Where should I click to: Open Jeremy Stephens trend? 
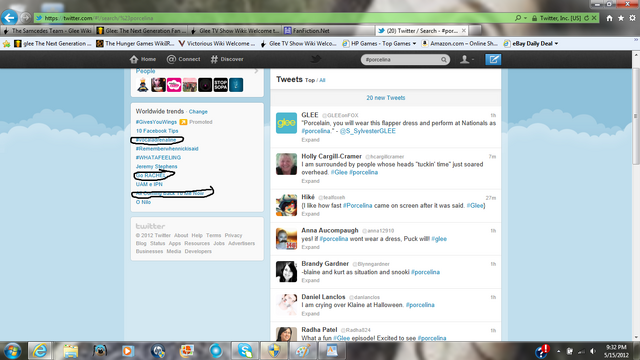[x=156, y=167]
